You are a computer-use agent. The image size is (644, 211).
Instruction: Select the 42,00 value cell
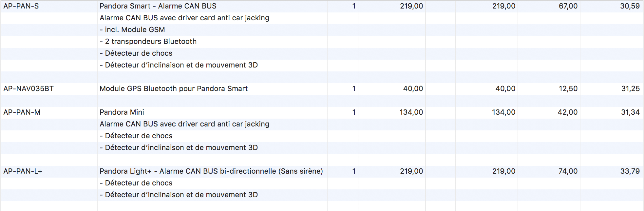click(x=567, y=112)
